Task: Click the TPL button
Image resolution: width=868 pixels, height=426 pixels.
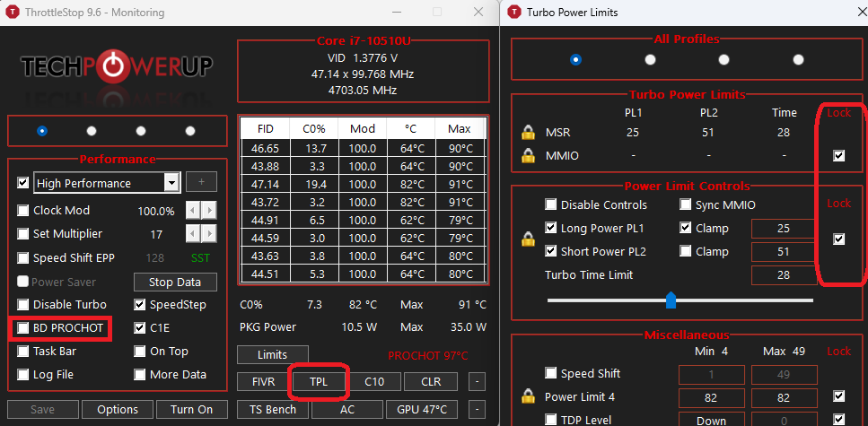Action: [319, 381]
